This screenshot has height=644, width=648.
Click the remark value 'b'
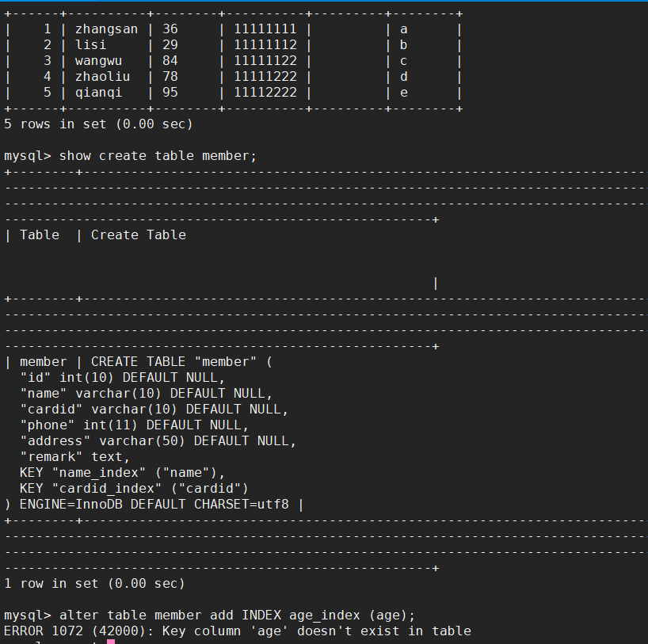(404, 44)
